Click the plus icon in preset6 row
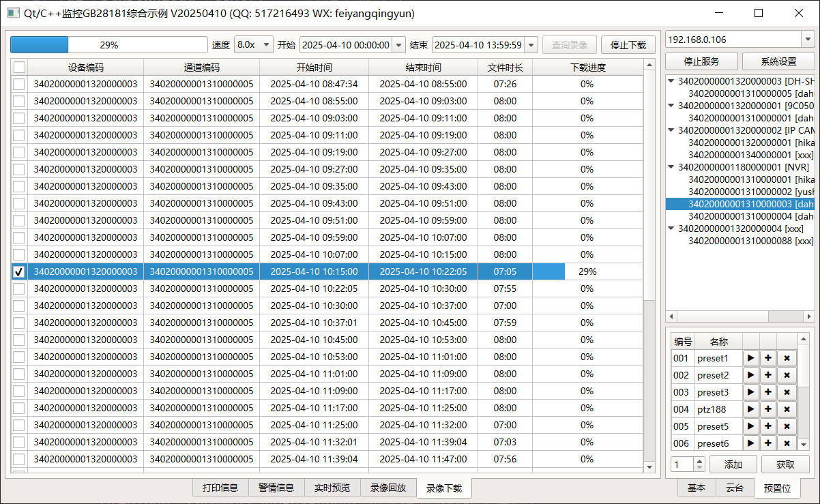Viewport: 820px width, 504px height. (768, 443)
